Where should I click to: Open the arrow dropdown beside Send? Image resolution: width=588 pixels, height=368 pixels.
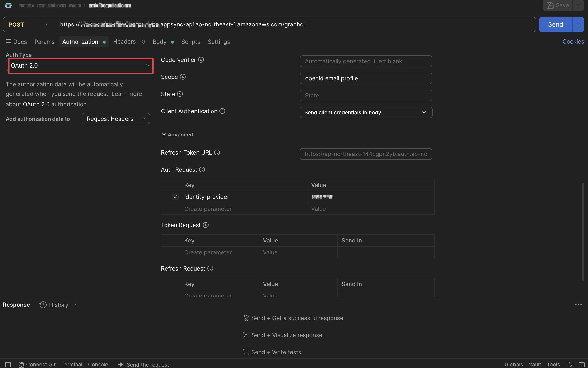[578, 24]
